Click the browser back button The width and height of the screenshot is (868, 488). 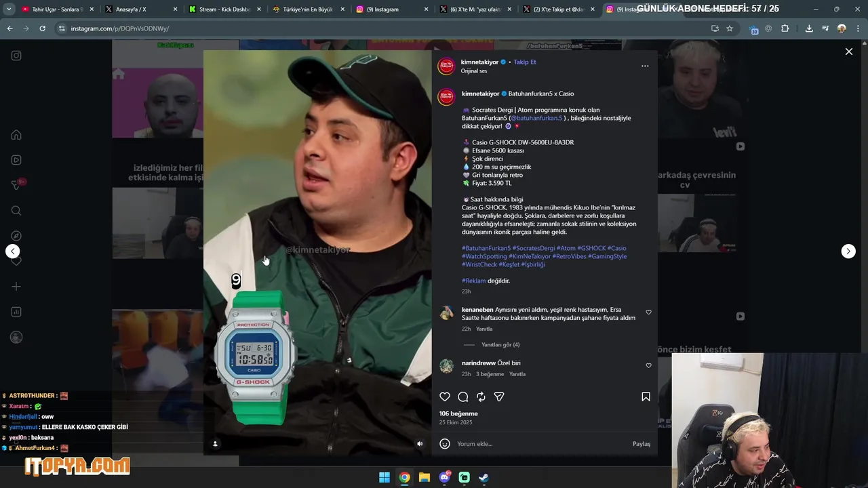[x=9, y=28]
